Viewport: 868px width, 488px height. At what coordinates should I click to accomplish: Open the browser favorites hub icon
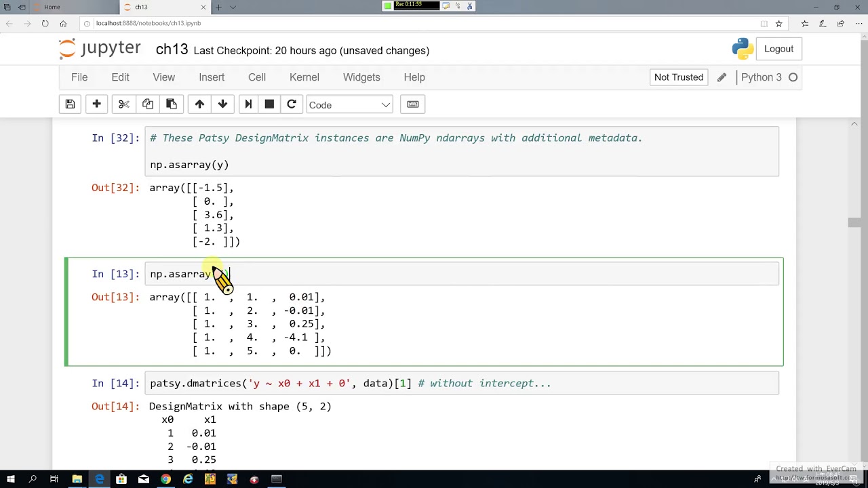tap(805, 23)
